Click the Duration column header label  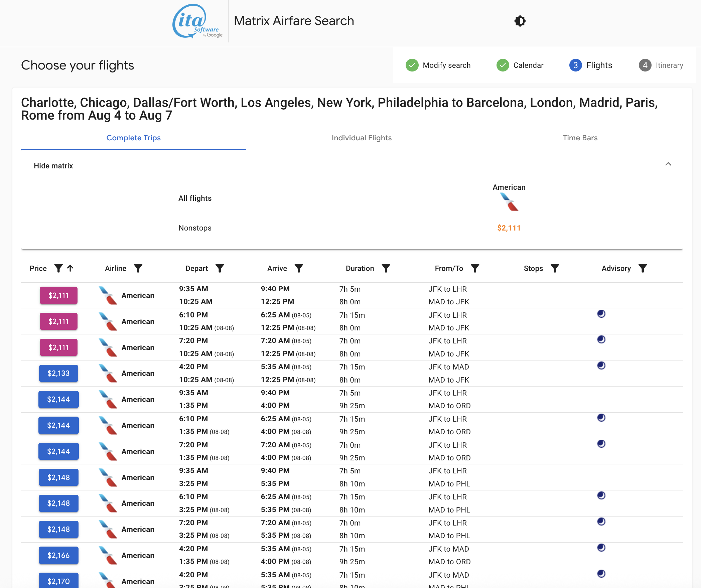[x=360, y=268]
